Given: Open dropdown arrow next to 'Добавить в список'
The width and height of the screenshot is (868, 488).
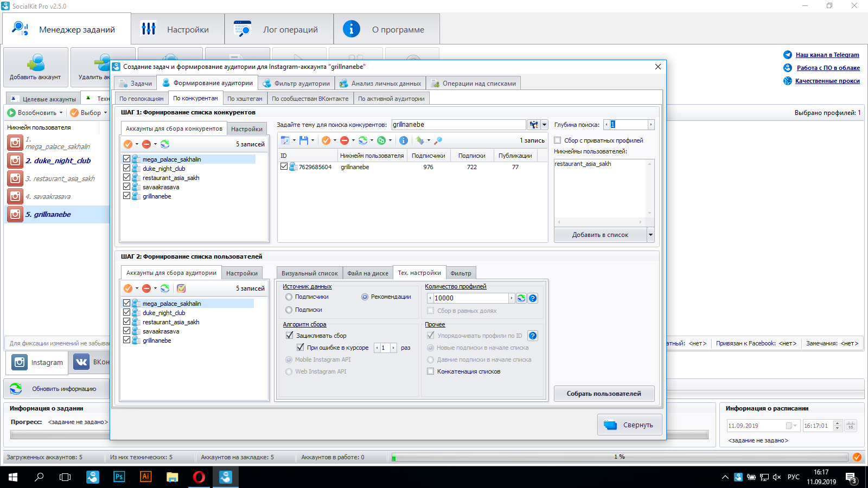Looking at the screenshot, I should pyautogui.click(x=650, y=235).
